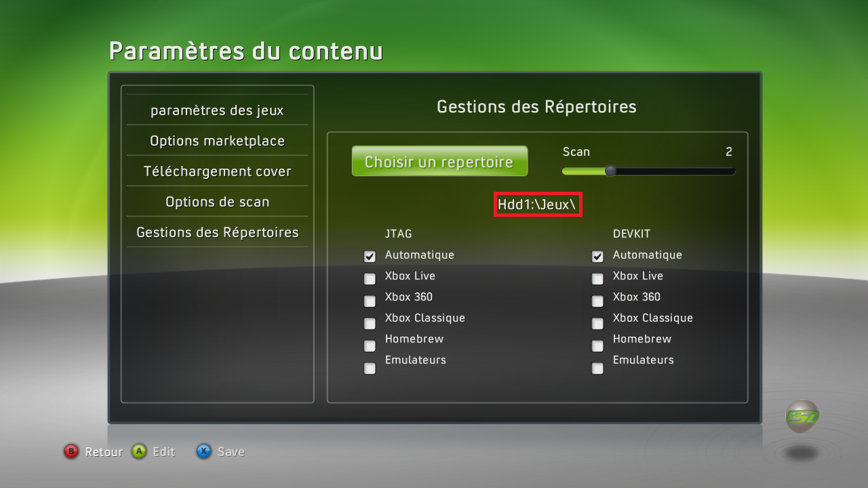The height and width of the screenshot is (488, 868).
Task: Select Gestions des Répertoires menu item
Action: [x=217, y=232]
